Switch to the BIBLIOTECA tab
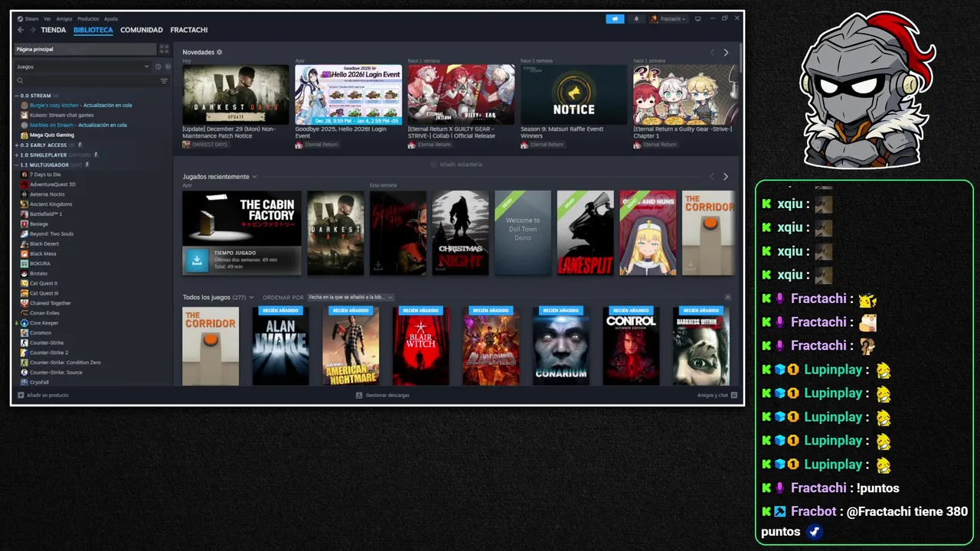The height and width of the screenshot is (551, 980). [x=93, y=30]
